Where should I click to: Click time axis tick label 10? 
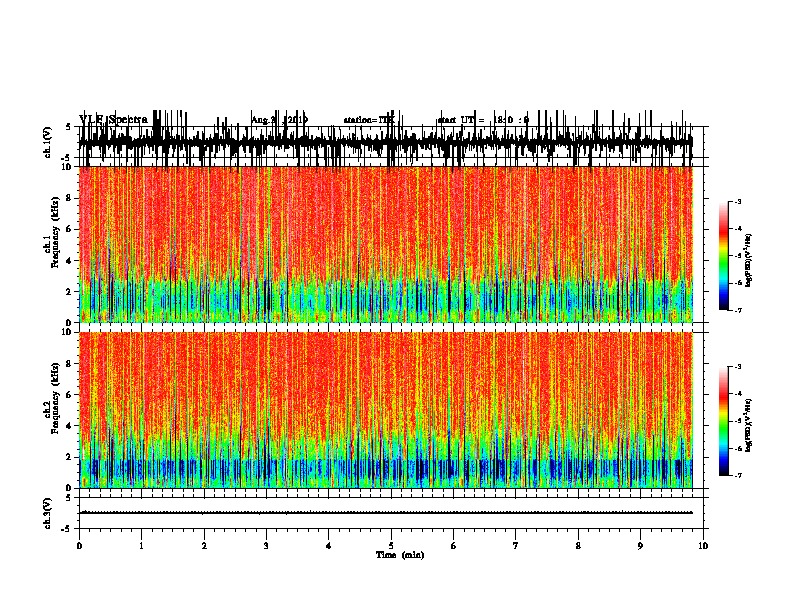(x=703, y=546)
